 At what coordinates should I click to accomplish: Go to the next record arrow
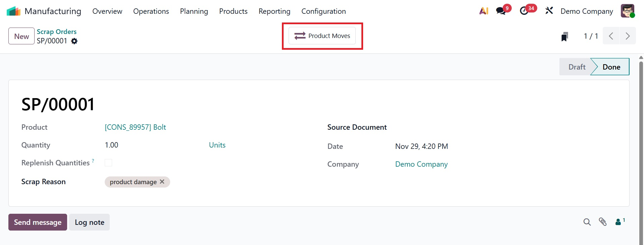click(628, 36)
